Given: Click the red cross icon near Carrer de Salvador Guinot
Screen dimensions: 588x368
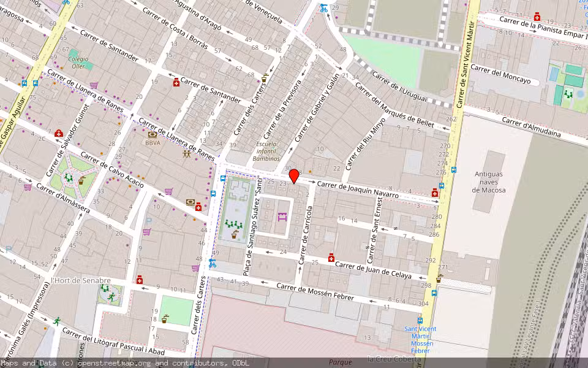Looking at the screenshot, I should [58, 134].
